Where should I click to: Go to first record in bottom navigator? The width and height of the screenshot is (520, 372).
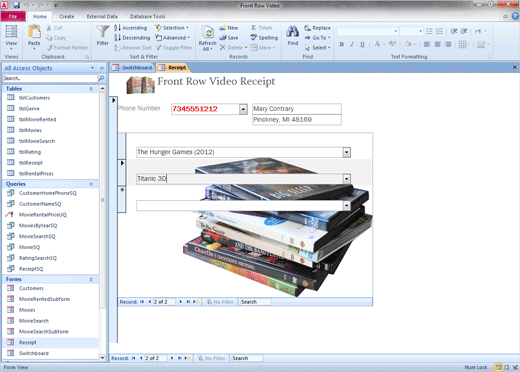[133, 358]
